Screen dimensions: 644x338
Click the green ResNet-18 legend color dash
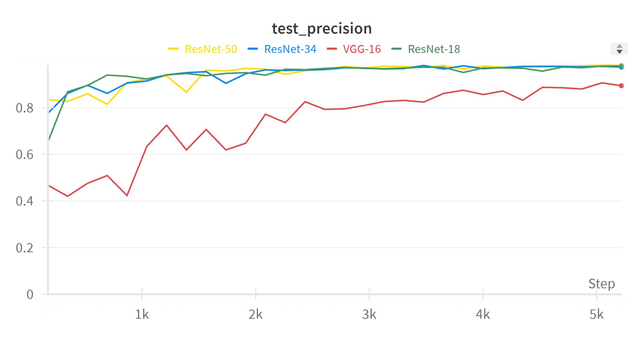pyautogui.click(x=396, y=49)
